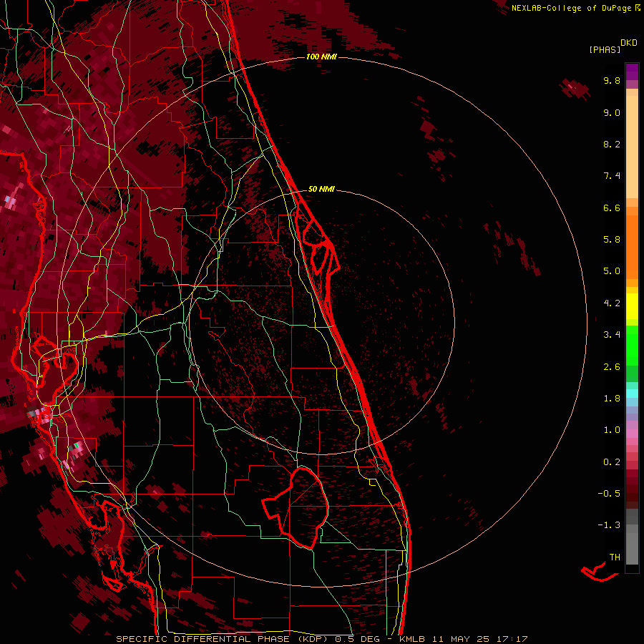The image size is (644, 644).
Task: Click the 50 NMI range ring label
Action: [321, 189]
